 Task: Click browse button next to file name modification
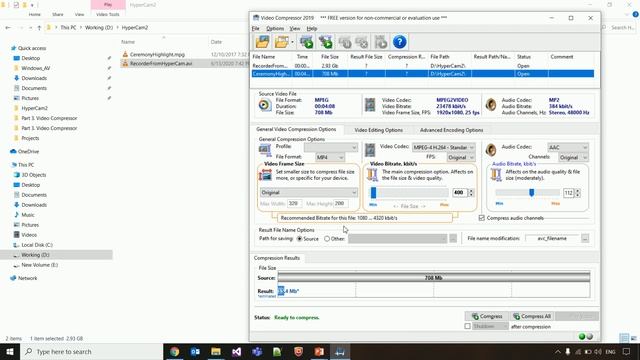(585, 238)
